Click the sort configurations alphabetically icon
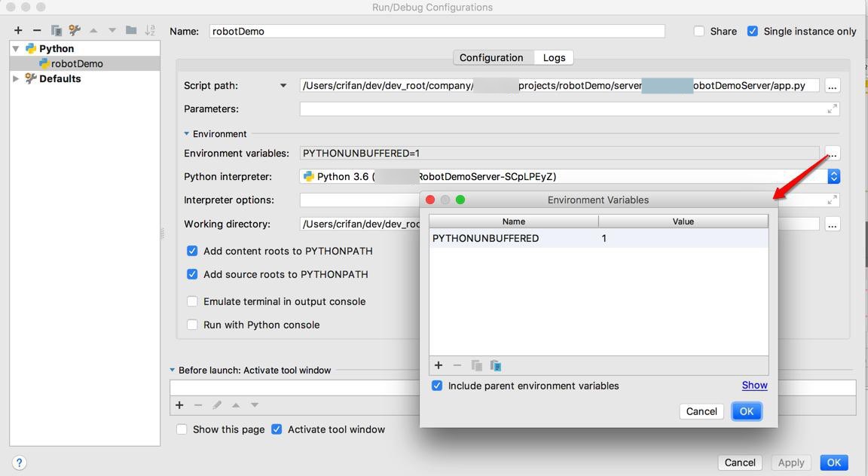This screenshot has width=868, height=476. click(150, 30)
